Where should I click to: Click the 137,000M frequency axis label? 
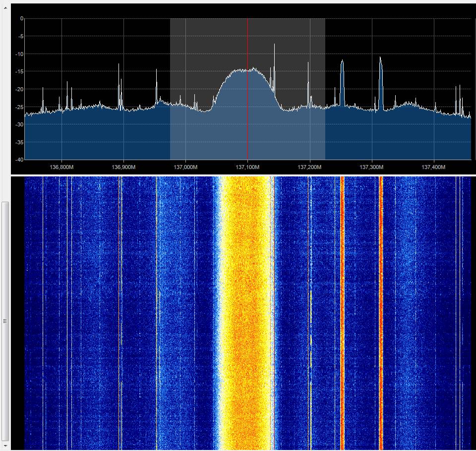(185, 167)
